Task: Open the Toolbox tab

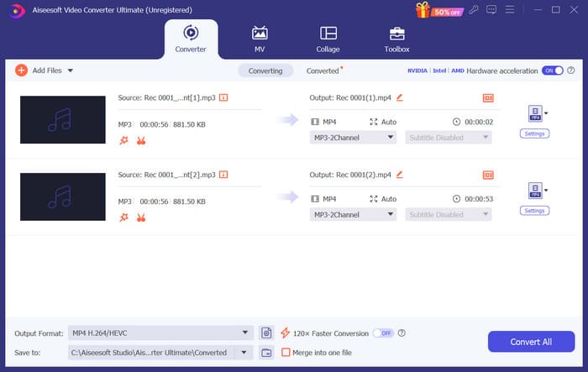Action: (396, 39)
